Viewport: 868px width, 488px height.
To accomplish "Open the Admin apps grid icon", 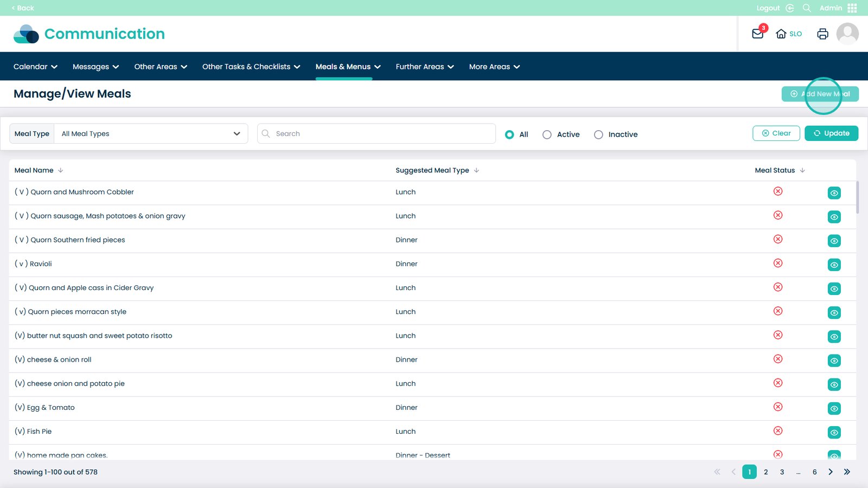I will coord(852,8).
